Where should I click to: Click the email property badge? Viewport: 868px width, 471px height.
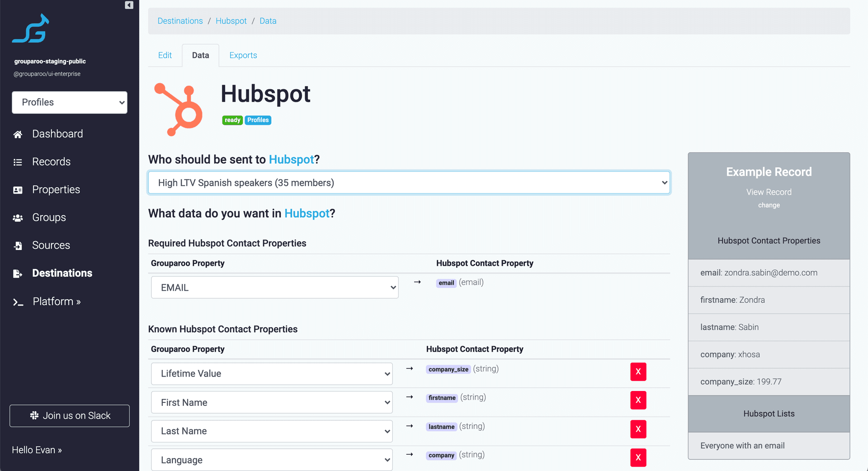pyautogui.click(x=446, y=283)
